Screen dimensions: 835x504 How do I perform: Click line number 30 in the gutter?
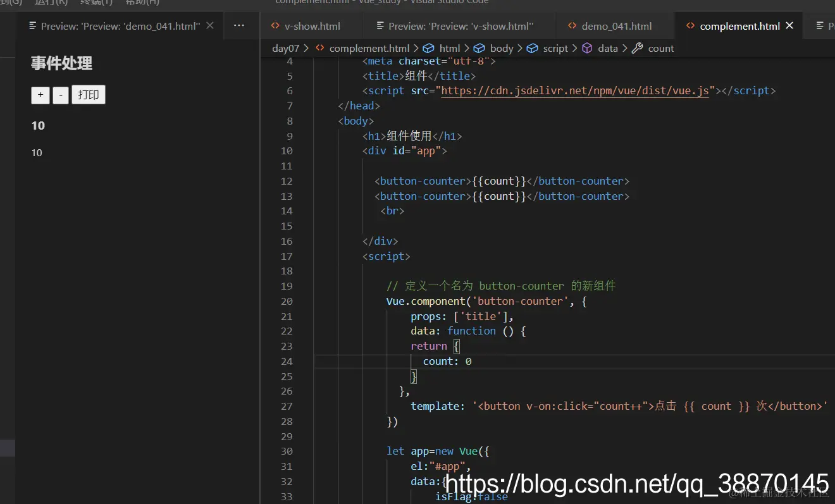[286, 451]
